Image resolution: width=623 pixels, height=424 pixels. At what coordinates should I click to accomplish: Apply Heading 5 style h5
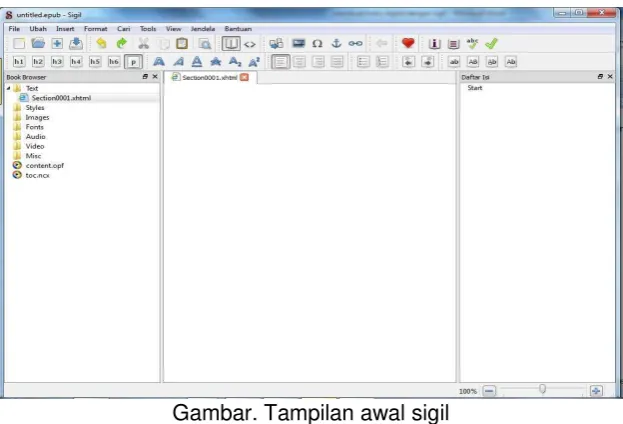(95, 62)
